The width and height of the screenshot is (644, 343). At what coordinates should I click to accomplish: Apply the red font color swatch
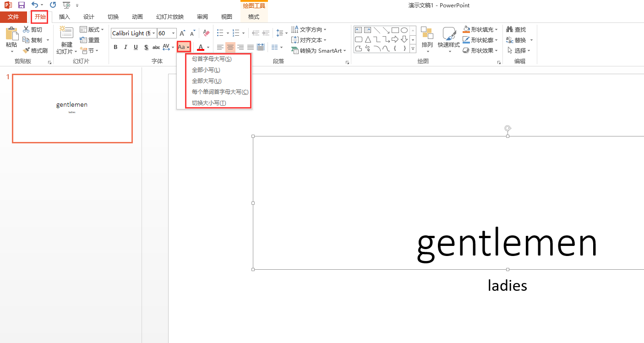click(202, 47)
